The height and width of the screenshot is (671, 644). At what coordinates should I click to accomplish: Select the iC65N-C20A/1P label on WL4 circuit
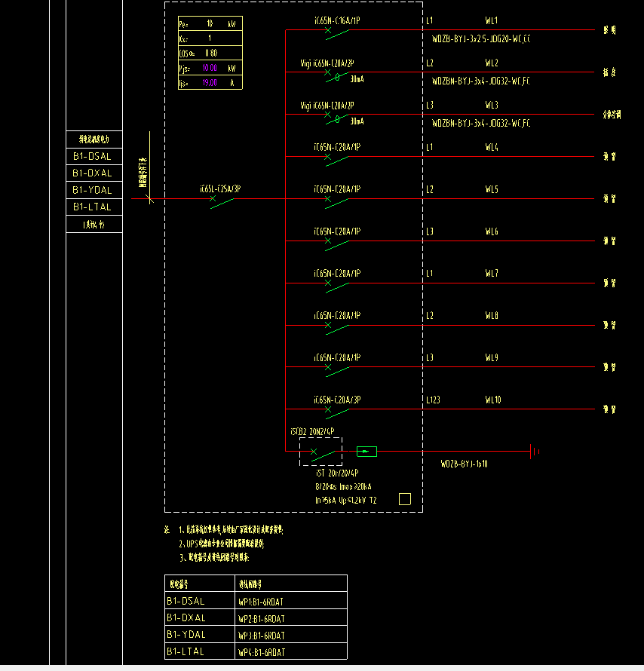[x=337, y=147]
